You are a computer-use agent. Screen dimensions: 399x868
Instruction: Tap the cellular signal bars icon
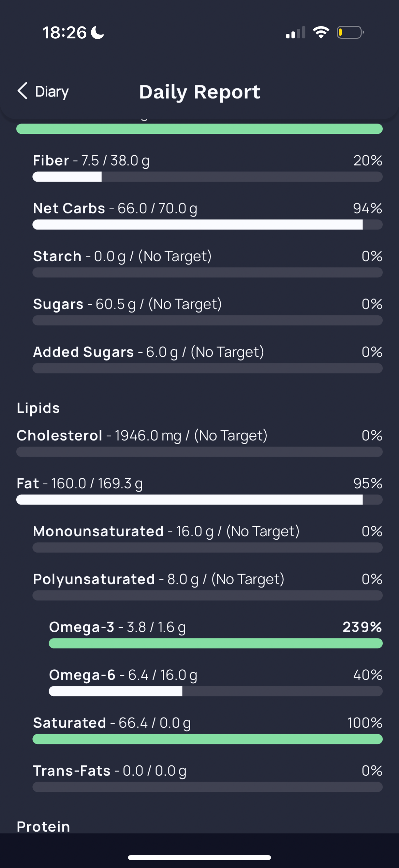click(x=296, y=33)
